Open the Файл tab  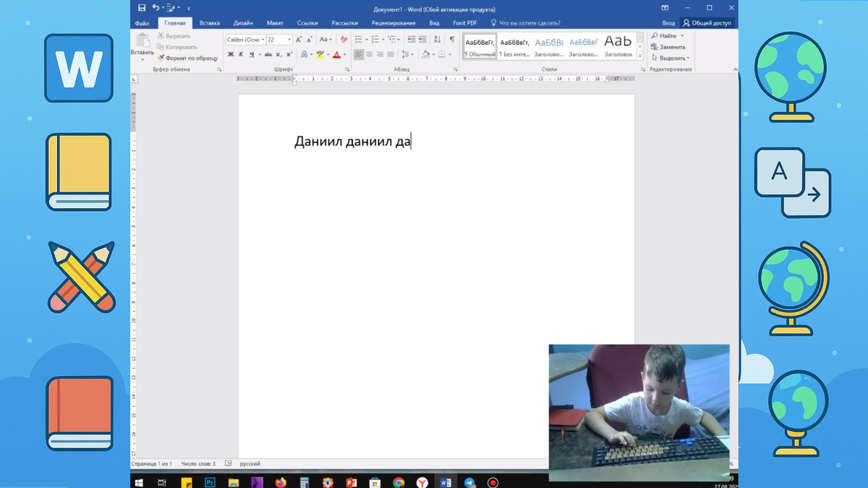(x=142, y=23)
